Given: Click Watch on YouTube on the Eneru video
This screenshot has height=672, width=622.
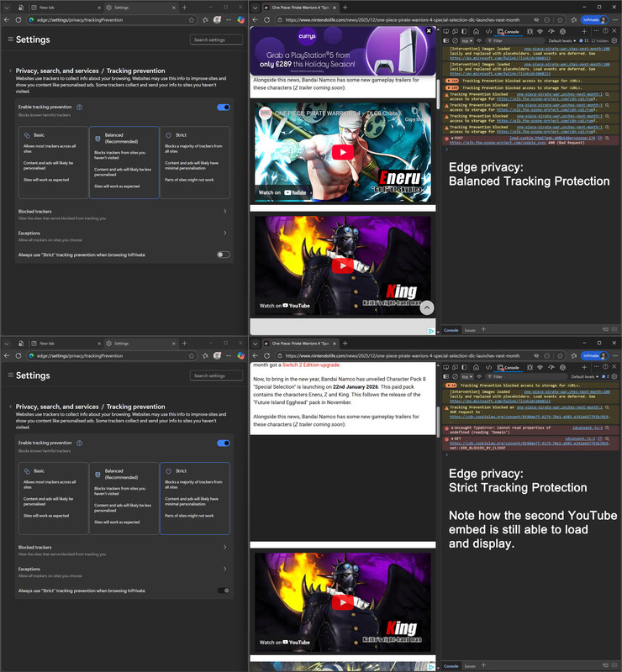Looking at the screenshot, I should tap(282, 192).
